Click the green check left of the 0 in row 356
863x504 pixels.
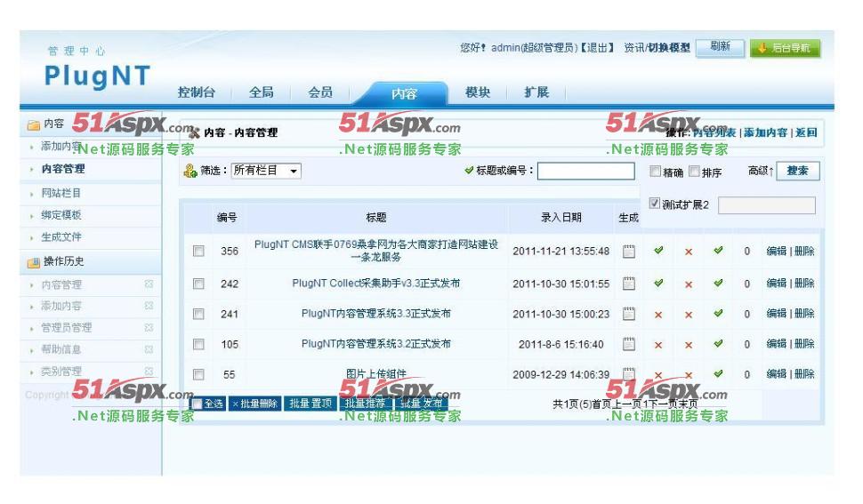coord(718,251)
